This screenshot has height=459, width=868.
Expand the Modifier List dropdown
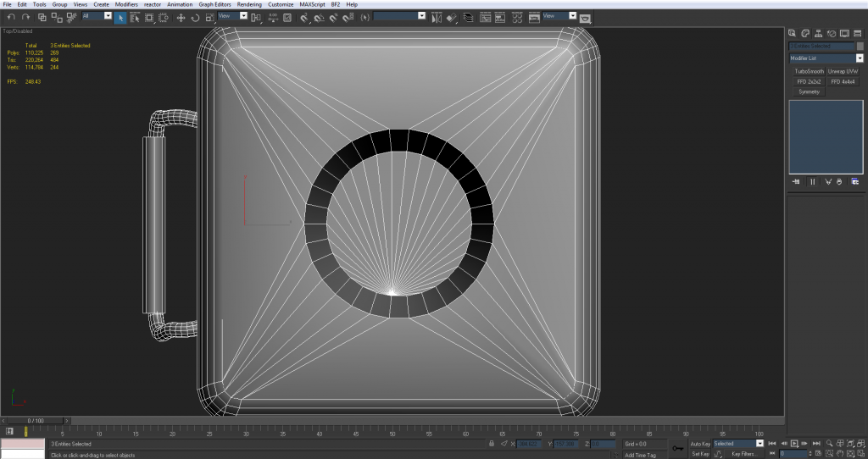pyautogui.click(x=860, y=58)
